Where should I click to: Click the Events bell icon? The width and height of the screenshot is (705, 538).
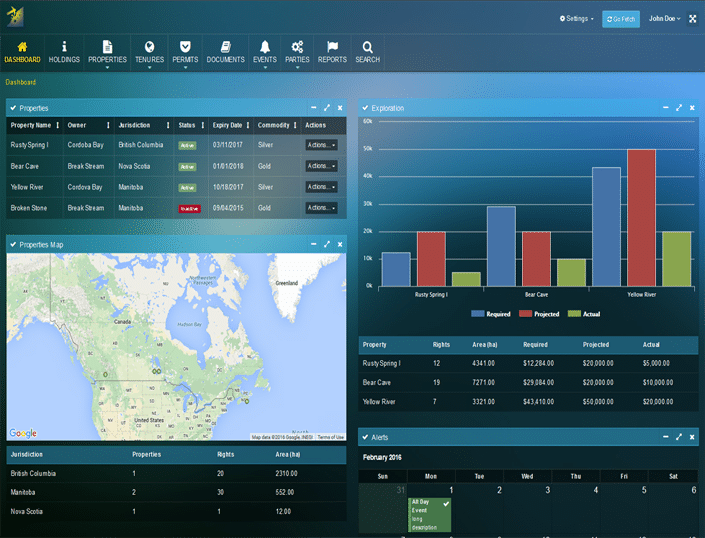pos(265,47)
